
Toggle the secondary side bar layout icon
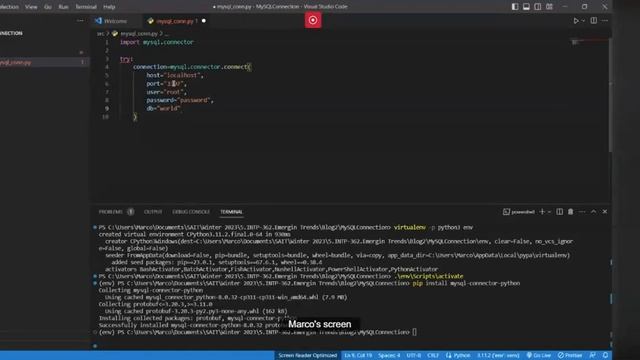coord(538,7)
